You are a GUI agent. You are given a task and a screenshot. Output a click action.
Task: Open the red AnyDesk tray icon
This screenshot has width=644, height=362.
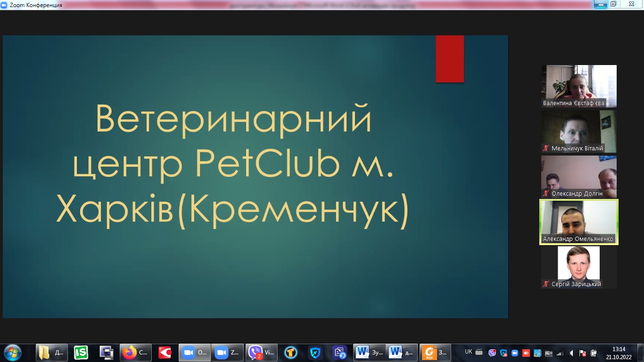[526, 353]
